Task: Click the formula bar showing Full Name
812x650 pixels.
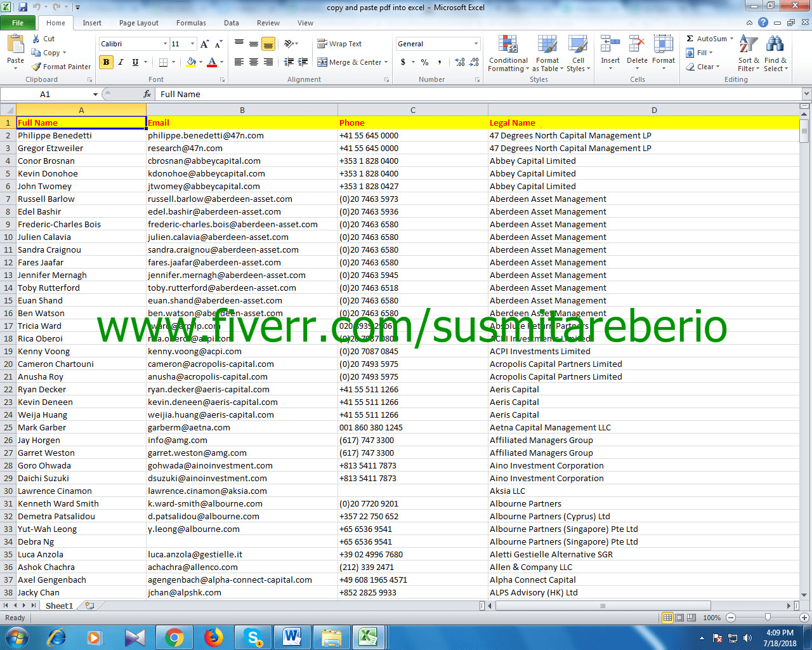Action: coord(479,94)
